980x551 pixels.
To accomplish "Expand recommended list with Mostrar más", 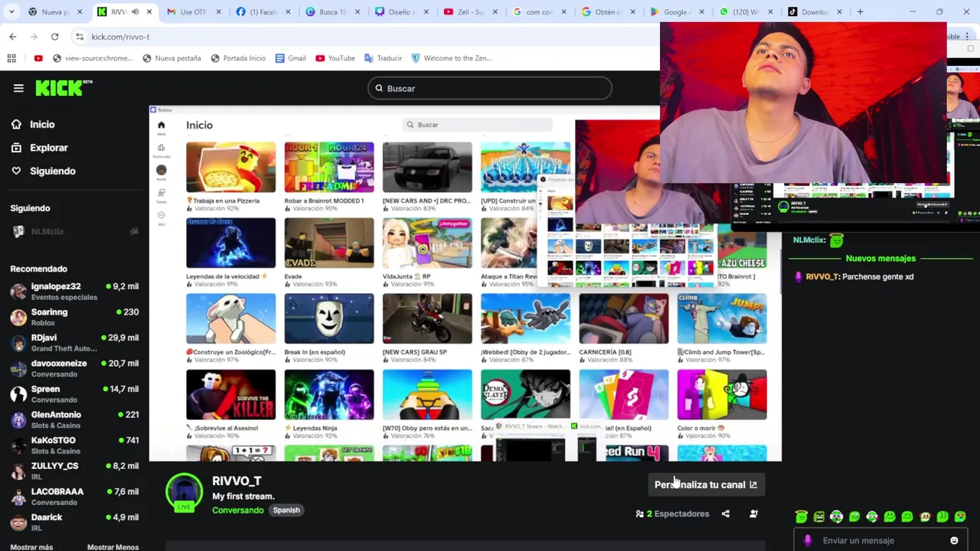I will pyautogui.click(x=31, y=546).
